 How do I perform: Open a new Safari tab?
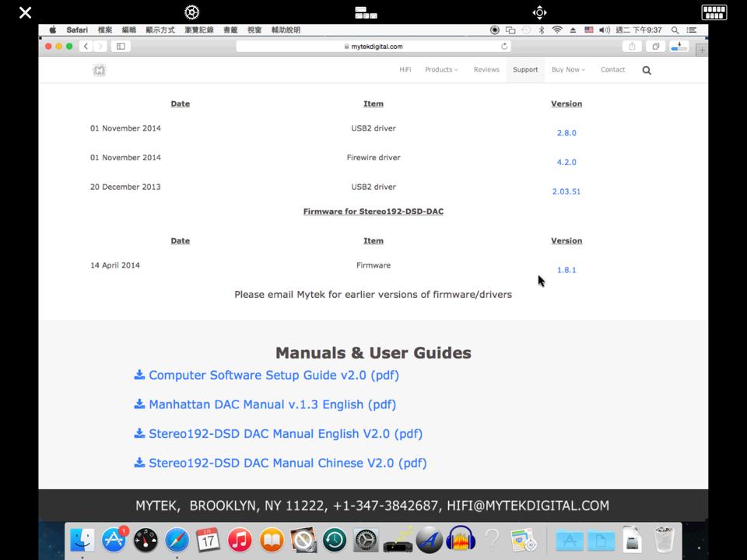point(702,50)
